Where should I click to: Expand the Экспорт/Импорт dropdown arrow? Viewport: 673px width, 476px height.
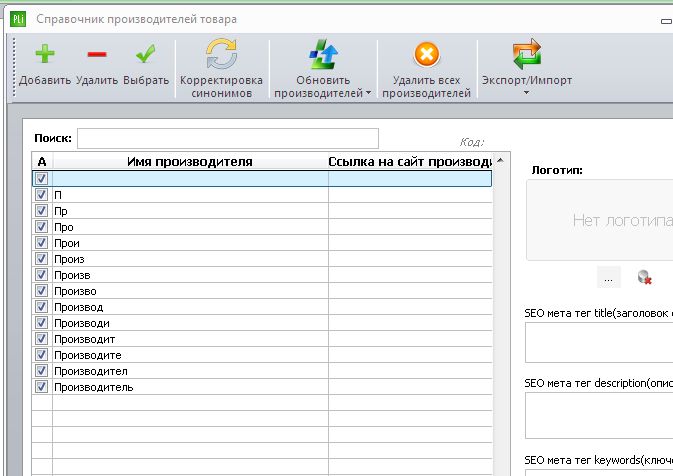click(x=527, y=92)
